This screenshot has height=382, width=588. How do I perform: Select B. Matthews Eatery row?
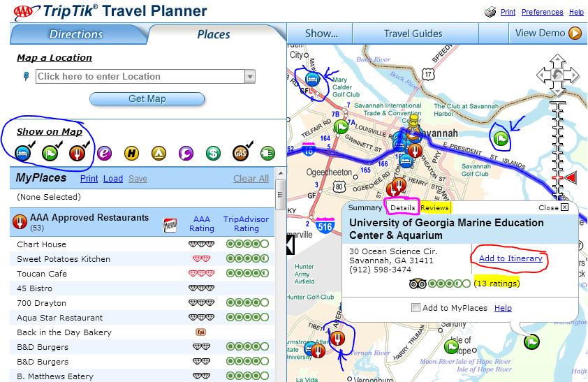[142, 376]
